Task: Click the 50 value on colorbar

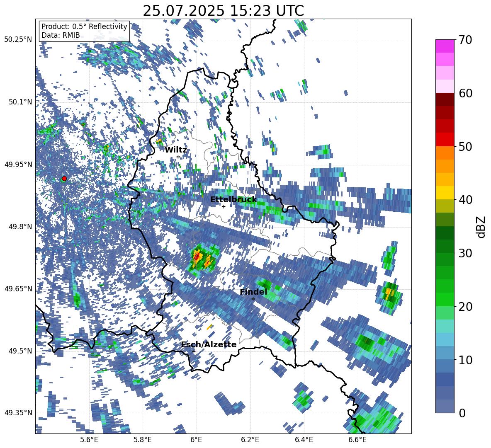Action: pos(465,146)
